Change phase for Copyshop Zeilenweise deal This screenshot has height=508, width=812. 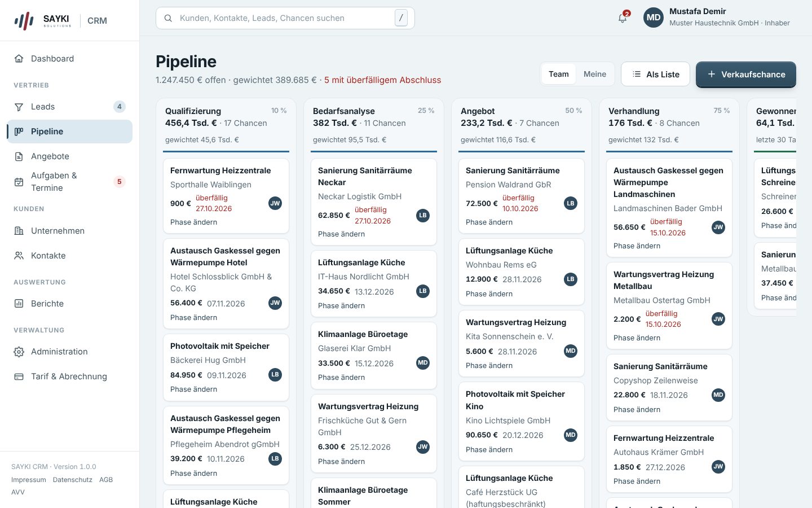[x=637, y=410]
